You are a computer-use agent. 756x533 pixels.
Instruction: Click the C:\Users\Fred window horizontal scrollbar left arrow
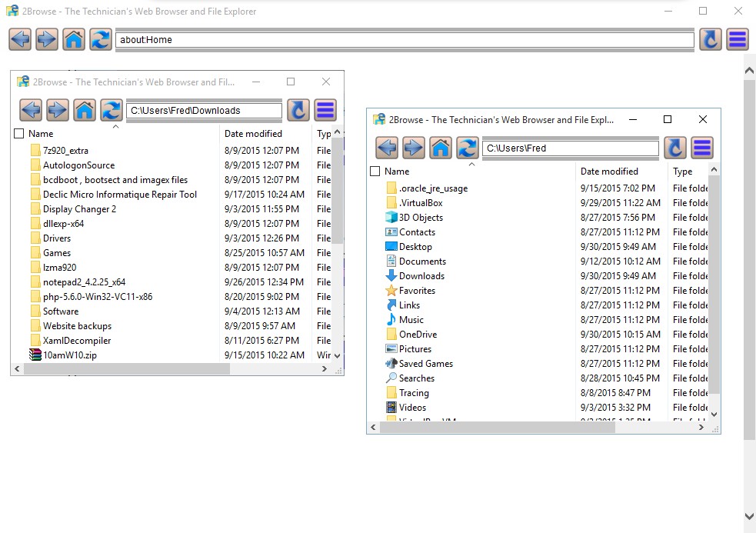tap(373, 428)
